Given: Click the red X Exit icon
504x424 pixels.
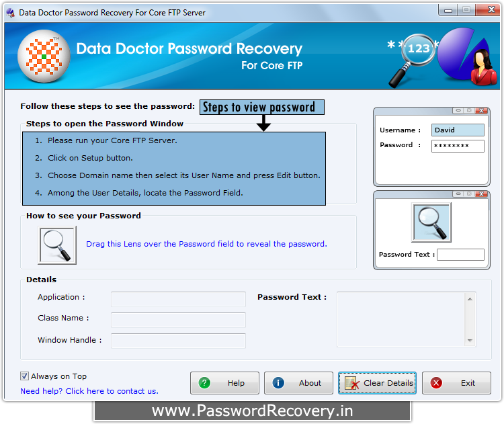Looking at the screenshot, I should tap(436, 383).
